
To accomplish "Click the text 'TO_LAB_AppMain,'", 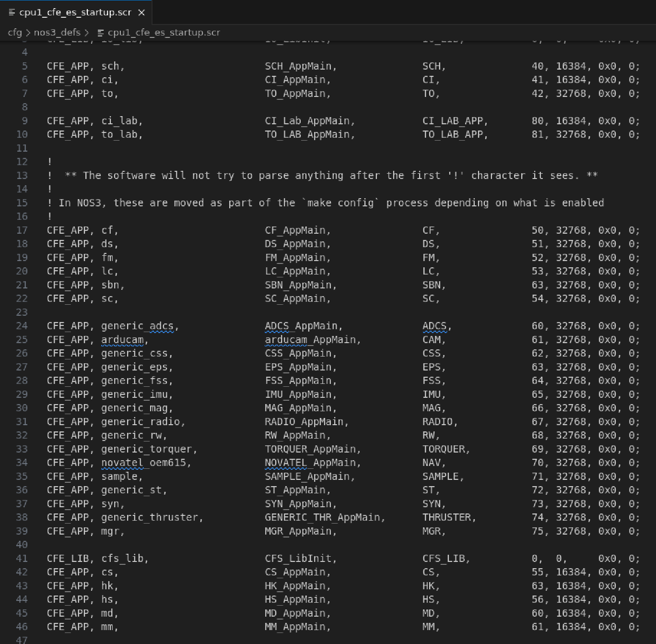I will [310, 134].
